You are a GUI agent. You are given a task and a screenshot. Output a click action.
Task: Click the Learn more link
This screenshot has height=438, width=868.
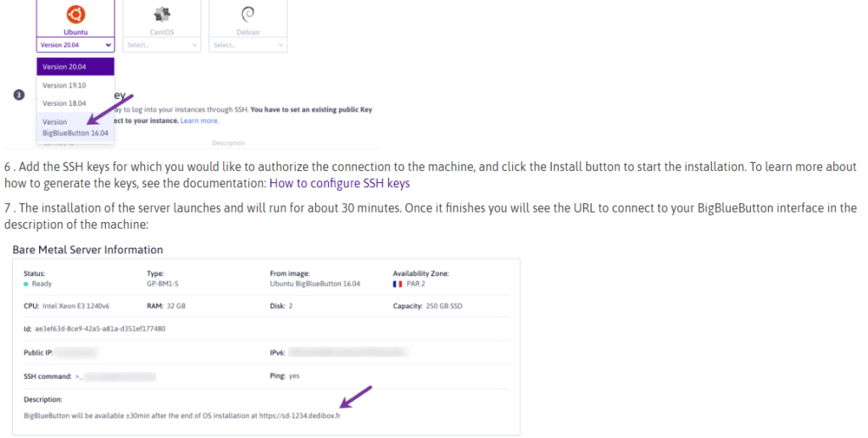point(199,121)
